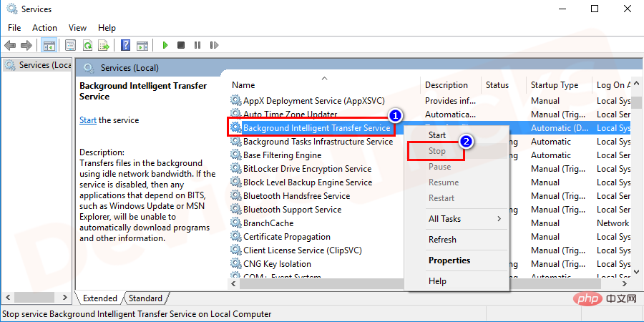This screenshot has width=644, height=322.
Task: Click the Back arrow toolbar icon
Action: [10, 45]
